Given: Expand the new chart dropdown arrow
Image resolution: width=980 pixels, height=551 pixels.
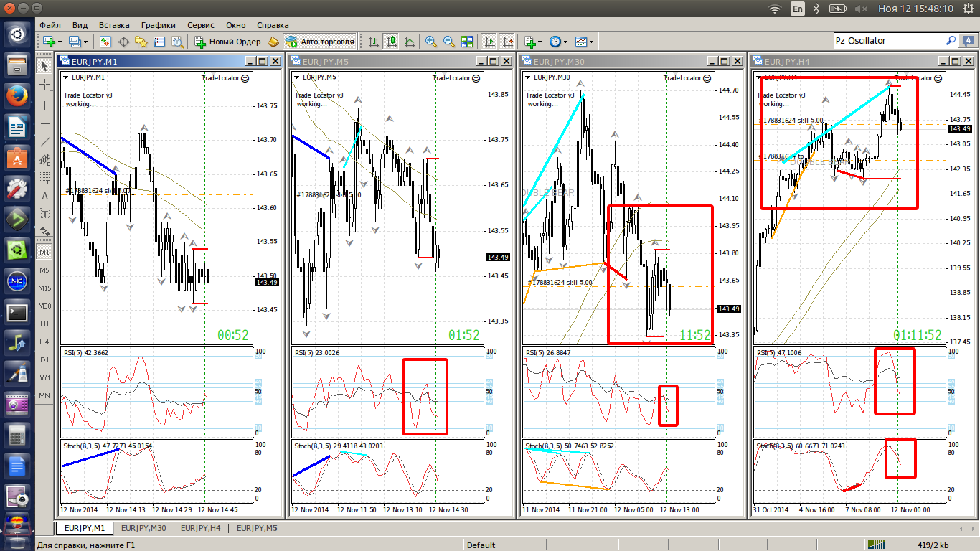Looking at the screenshot, I should pos(60,42).
